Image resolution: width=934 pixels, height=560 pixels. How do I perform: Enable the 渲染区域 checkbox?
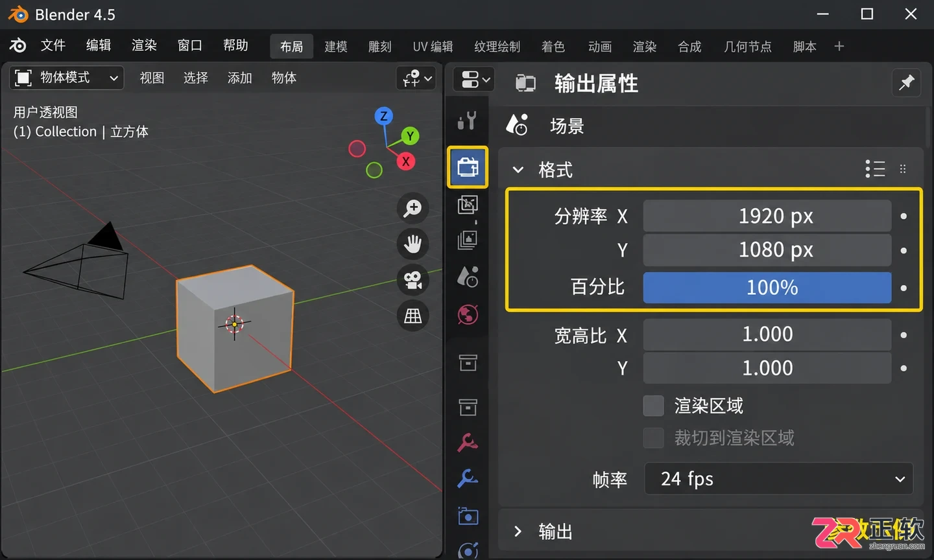click(653, 406)
